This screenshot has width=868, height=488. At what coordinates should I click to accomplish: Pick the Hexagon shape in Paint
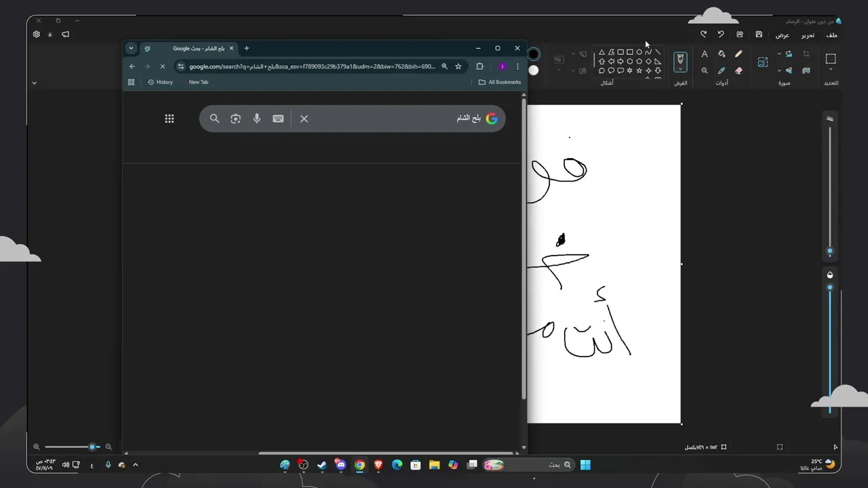(630, 61)
